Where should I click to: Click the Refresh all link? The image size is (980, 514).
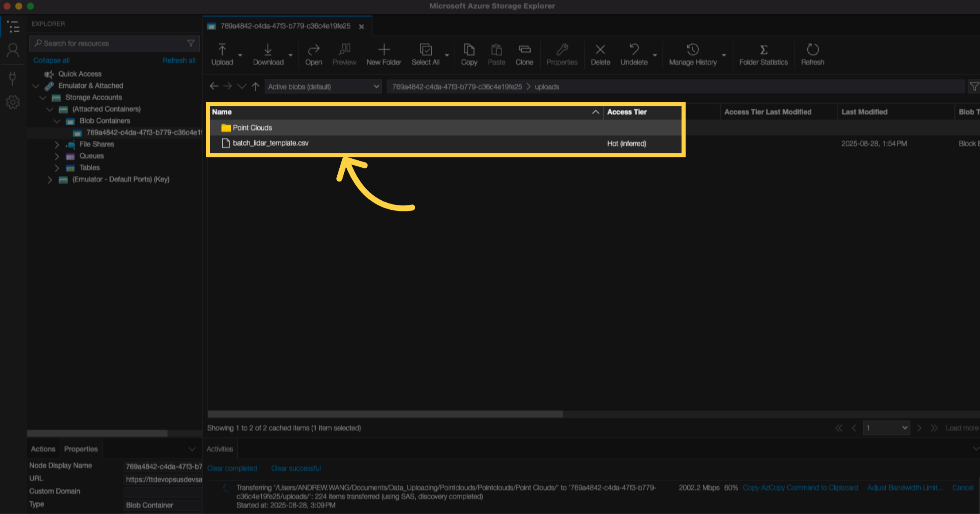coord(179,60)
